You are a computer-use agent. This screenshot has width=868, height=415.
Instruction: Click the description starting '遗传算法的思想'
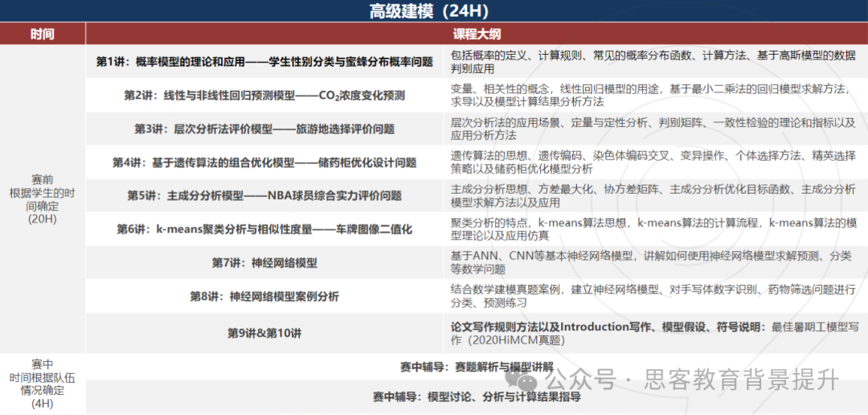coord(653,163)
